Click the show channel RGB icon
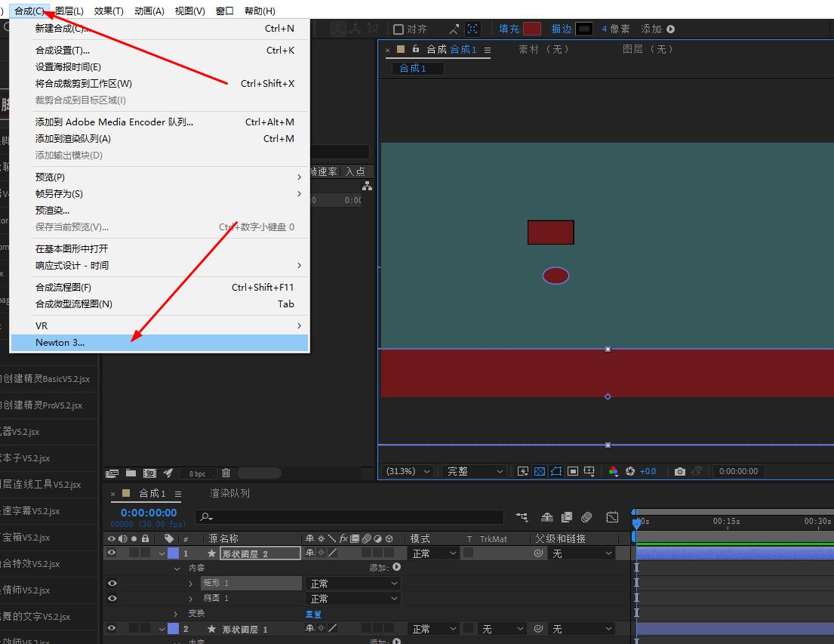This screenshot has width=834, height=644. [614, 471]
